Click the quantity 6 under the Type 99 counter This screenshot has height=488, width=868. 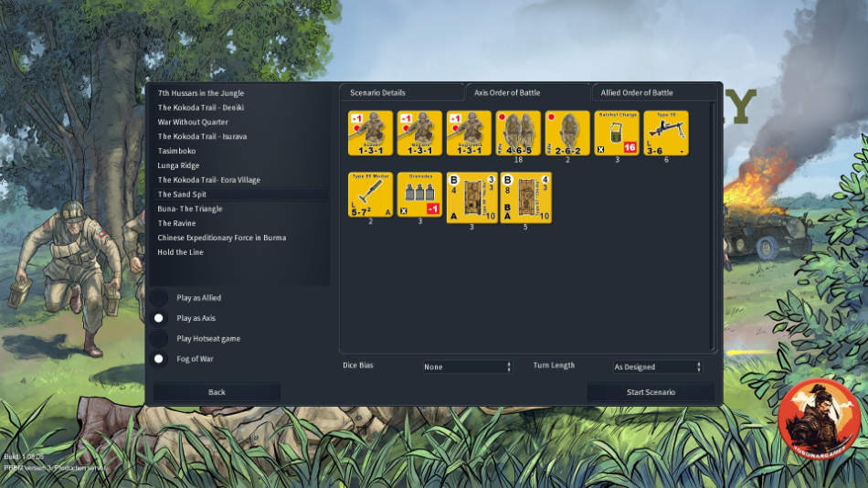[x=666, y=160]
